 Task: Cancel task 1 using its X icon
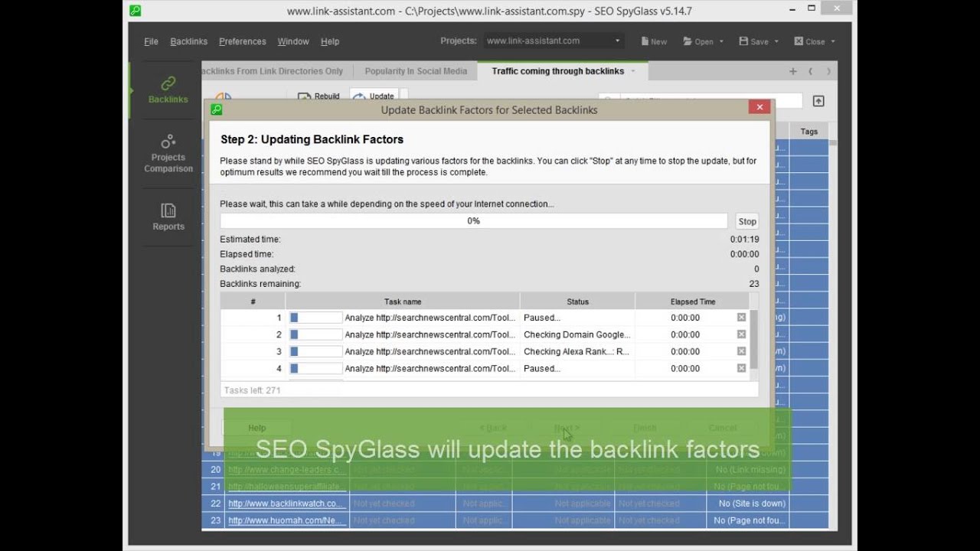point(741,318)
